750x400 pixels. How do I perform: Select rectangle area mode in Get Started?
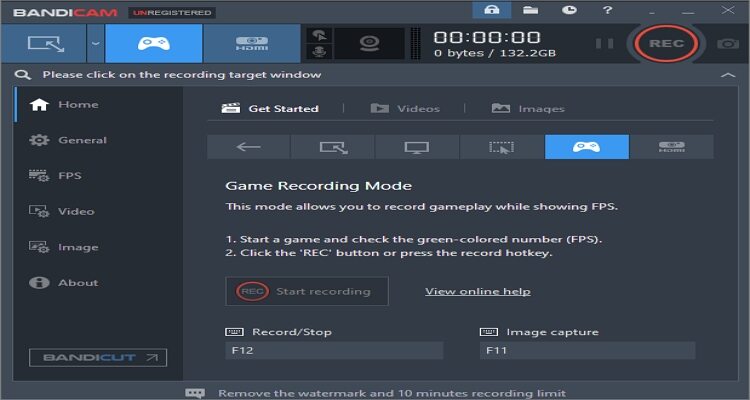click(333, 147)
